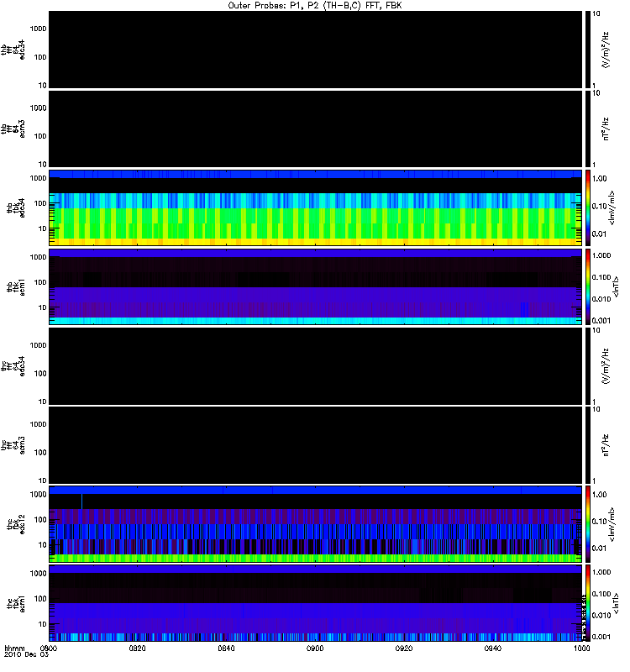Viewport: 630px width, 672px height.
Task: Click the <|nT|> unit label of thc fbk scm1
Action: 616,603
